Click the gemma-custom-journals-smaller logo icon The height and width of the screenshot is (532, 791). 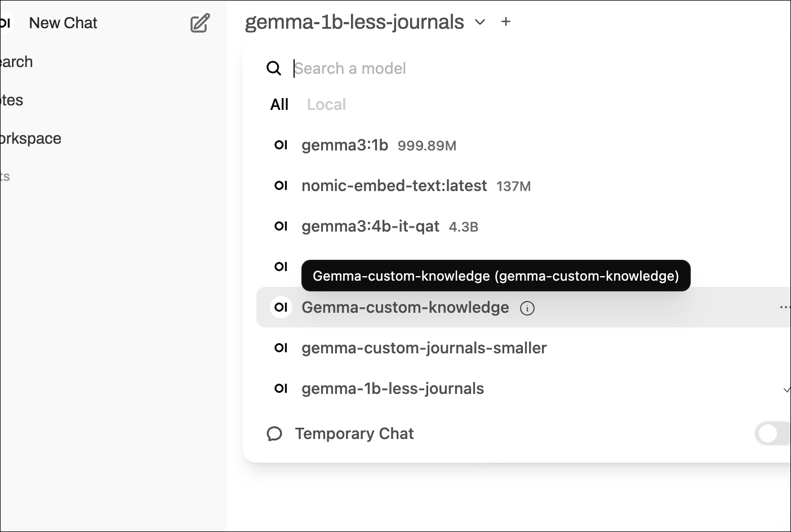tap(281, 348)
